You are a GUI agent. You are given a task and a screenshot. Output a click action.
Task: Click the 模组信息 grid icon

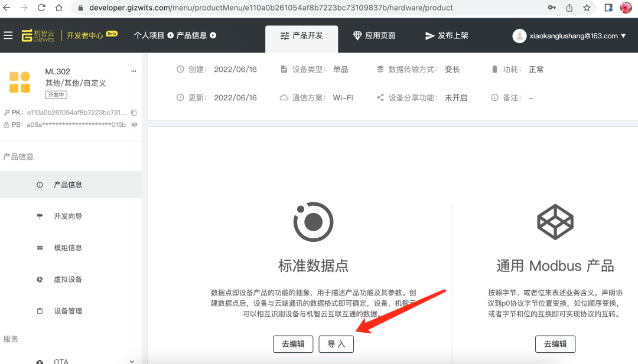tap(40, 247)
